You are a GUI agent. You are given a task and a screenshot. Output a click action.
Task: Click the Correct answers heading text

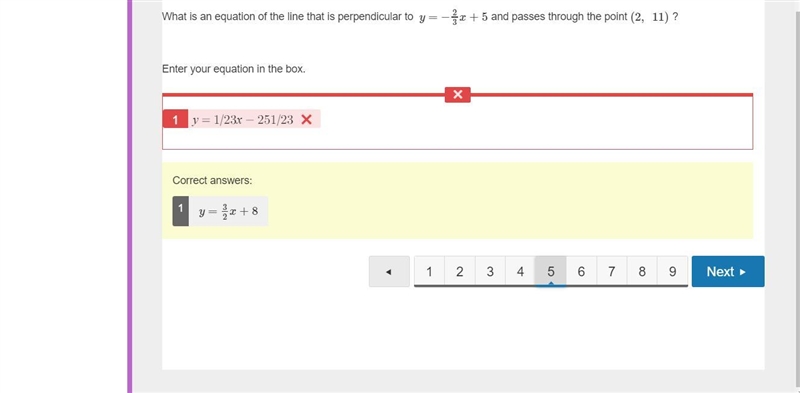212,180
